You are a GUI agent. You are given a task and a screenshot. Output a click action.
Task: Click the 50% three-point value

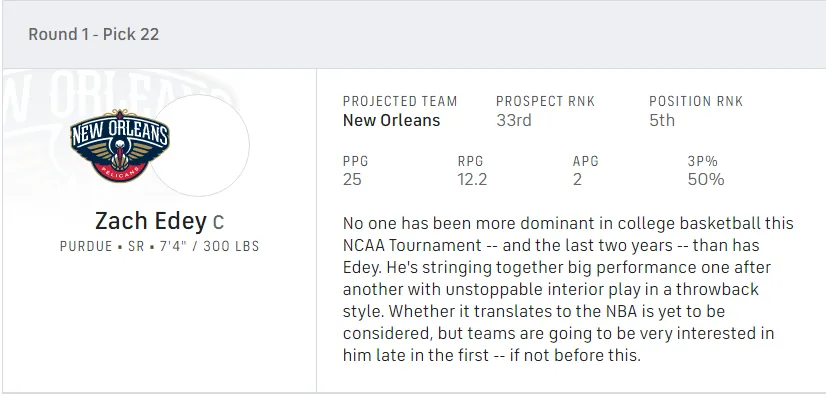coord(706,180)
